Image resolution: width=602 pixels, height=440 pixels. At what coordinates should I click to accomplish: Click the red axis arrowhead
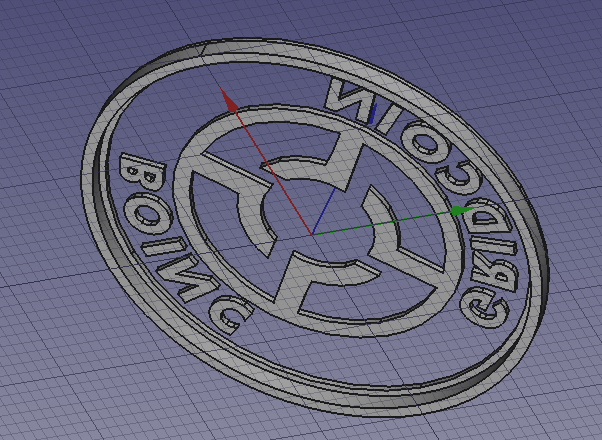click(229, 101)
